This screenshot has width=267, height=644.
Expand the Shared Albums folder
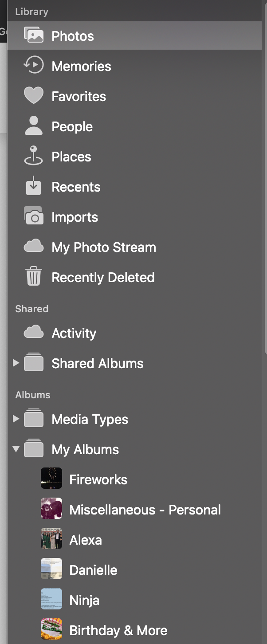[x=16, y=363]
